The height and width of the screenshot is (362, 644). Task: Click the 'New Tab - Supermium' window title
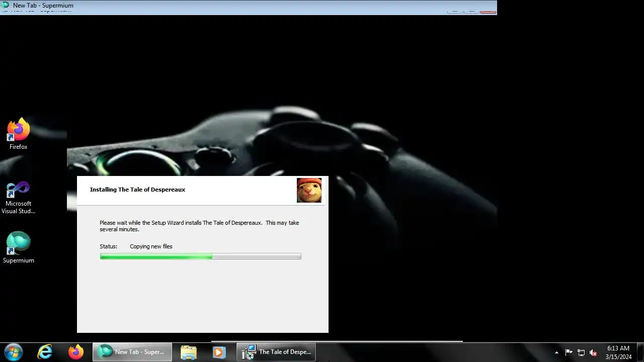pos(43,6)
